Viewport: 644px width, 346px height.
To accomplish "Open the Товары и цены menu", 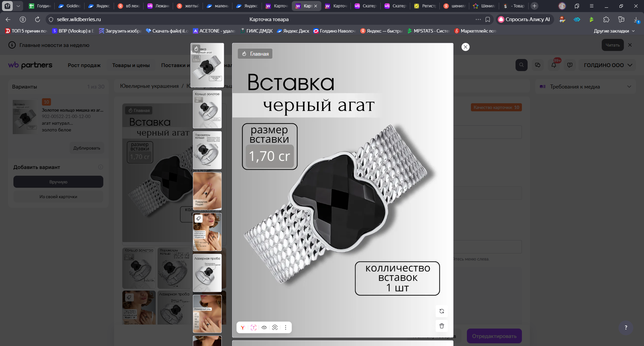I will [131, 65].
